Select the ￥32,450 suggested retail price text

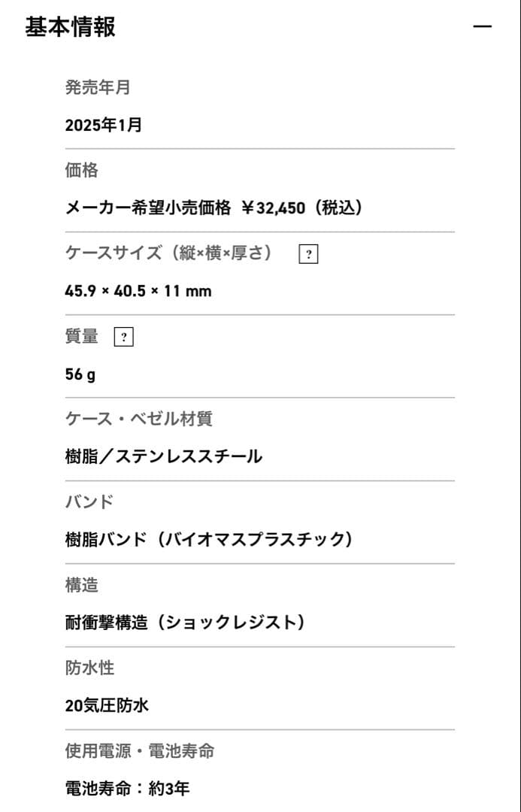point(273,208)
